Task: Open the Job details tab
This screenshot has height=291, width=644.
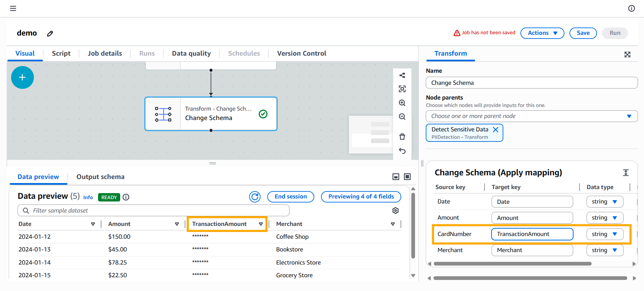Action: 105,53
